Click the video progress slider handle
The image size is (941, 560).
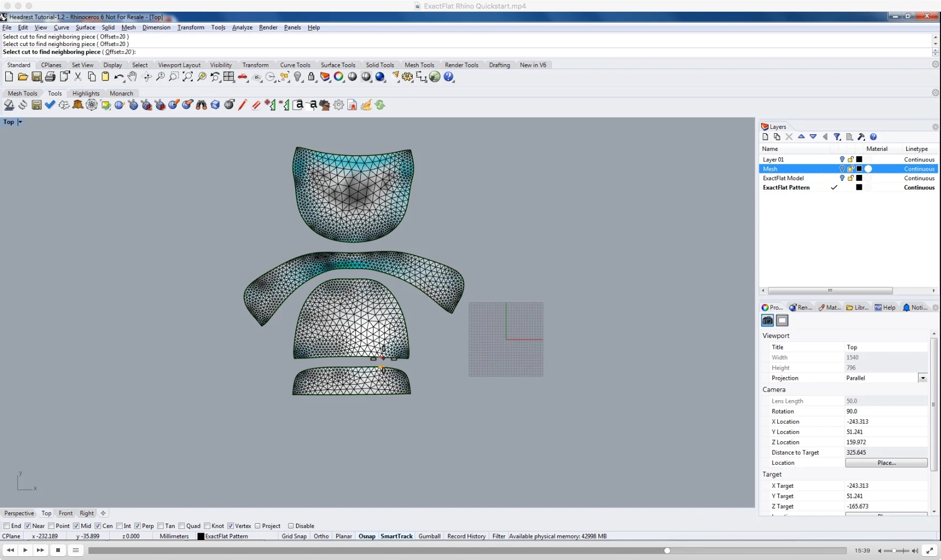point(667,550)
